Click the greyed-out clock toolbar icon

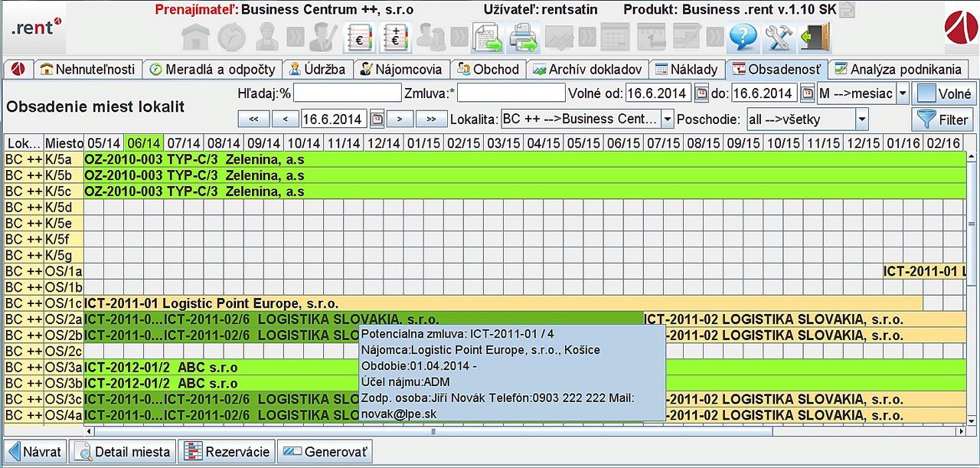point(231,37)
